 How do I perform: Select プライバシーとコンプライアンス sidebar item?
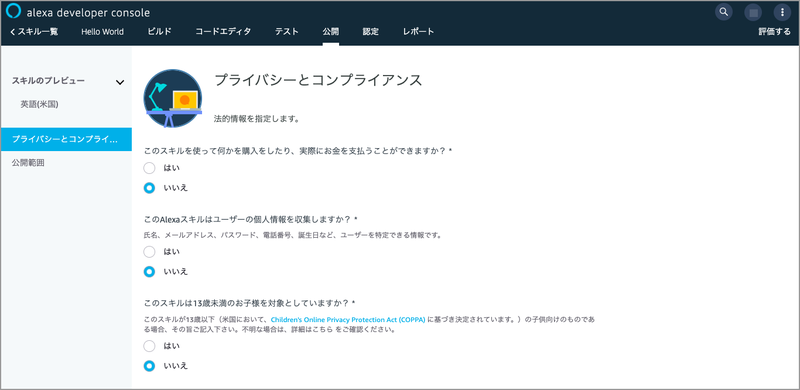(x=66, y=139)
